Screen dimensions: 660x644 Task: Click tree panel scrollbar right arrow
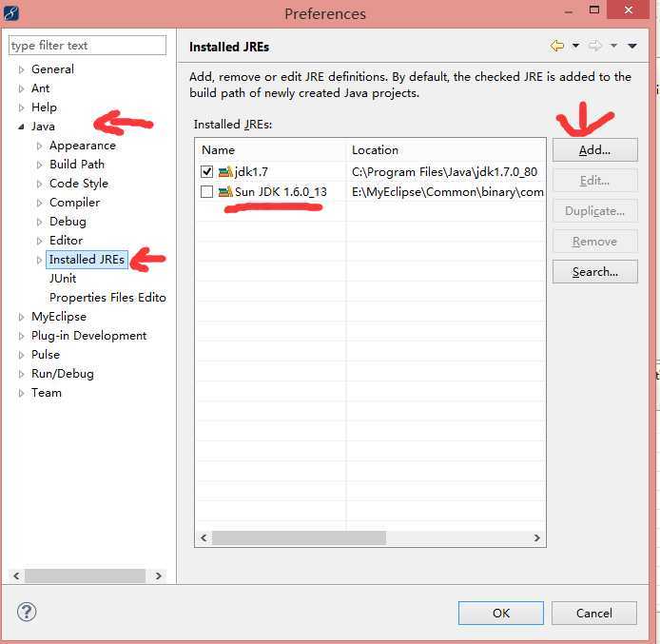(159, 576)
